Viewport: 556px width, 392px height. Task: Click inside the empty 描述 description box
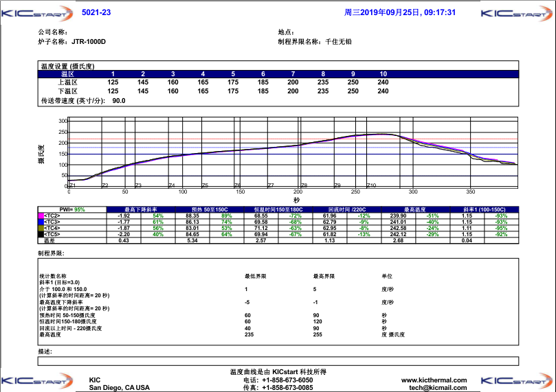coord(278,361)
